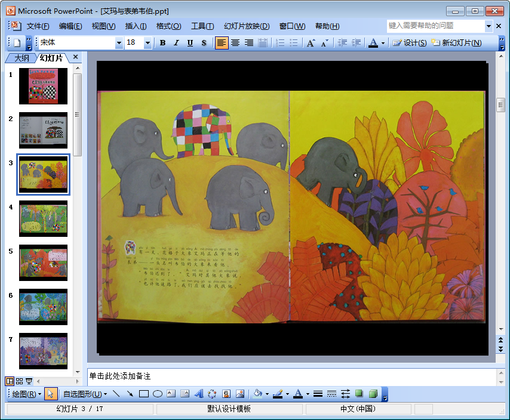The width and height of the screenshot is (510, 420).
Task: Click the help question input box
Action: coord(435,26)
